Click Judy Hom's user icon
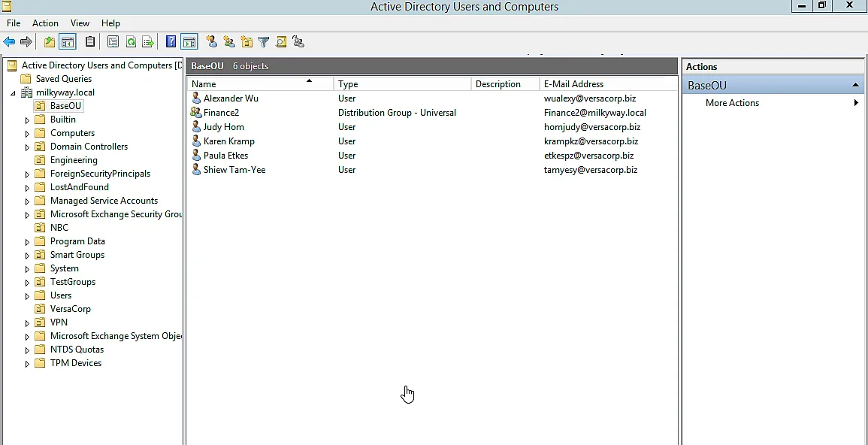Image resolution: width=868 pixels, height=445 pixels. tap(196, 127)
